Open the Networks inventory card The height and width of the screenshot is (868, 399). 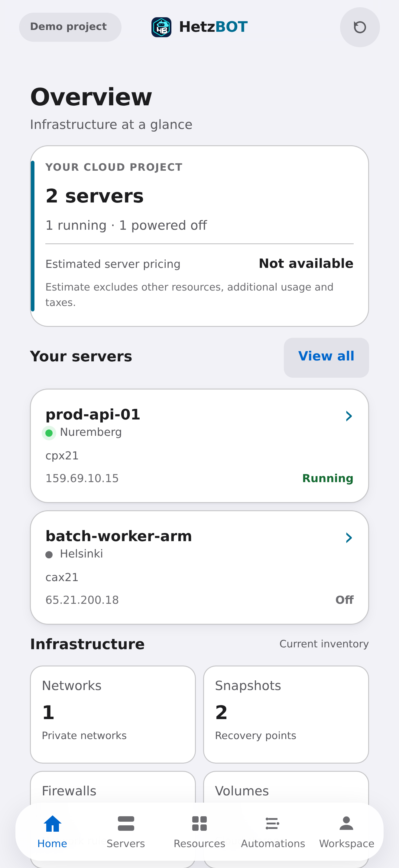point(113,714)
